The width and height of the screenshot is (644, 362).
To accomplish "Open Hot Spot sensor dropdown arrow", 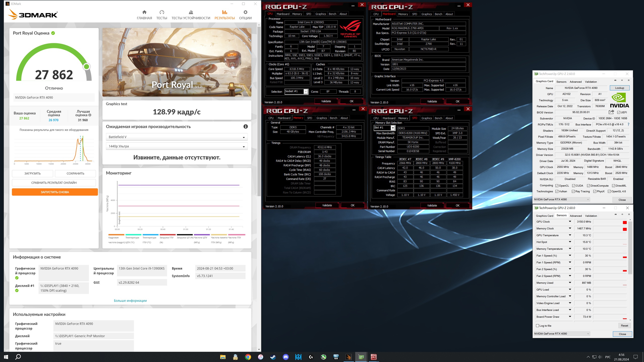I will pyautogui.click(x=570, y=242).
